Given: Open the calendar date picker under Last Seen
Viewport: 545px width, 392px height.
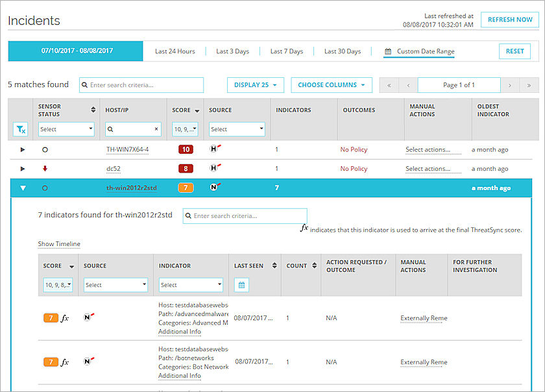Looking at the screenshot, I should point(241,284).
